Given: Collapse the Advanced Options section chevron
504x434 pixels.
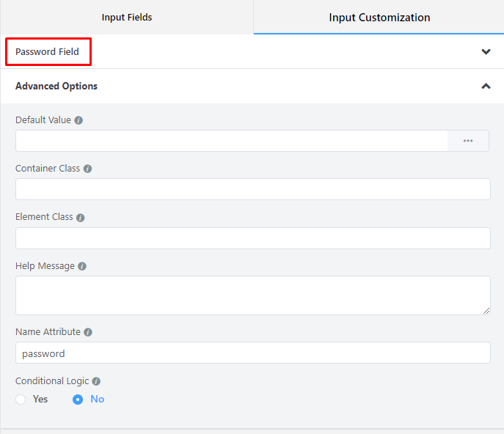Looking at the screenshot, I should point(486,86).
